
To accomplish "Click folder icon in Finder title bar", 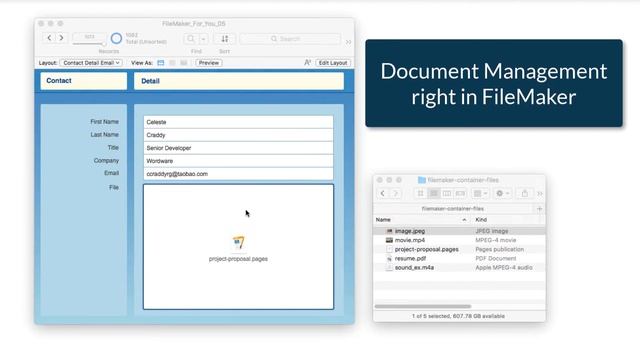I will click(x=422, y=180).
